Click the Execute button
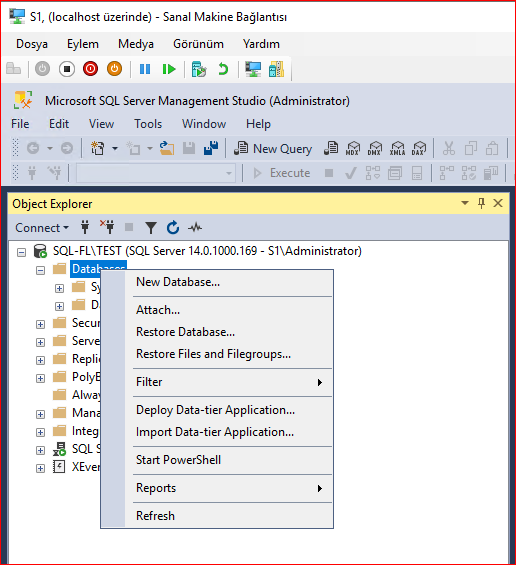 (x=282, y=173)
